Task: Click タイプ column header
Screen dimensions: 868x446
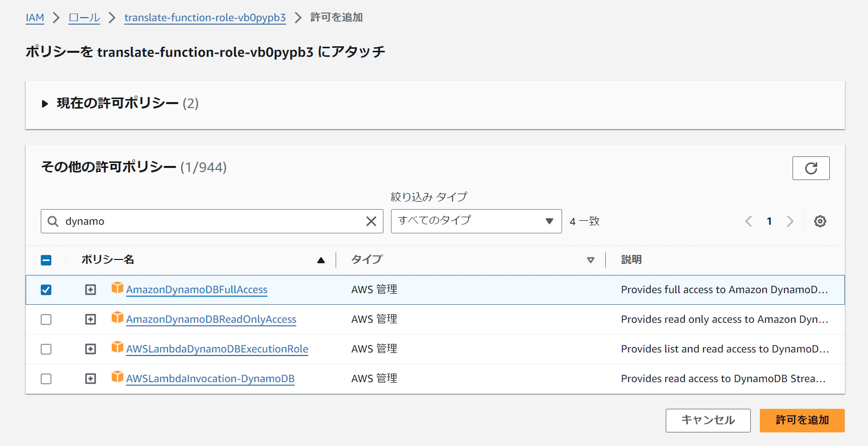Action: pos(367,260)
